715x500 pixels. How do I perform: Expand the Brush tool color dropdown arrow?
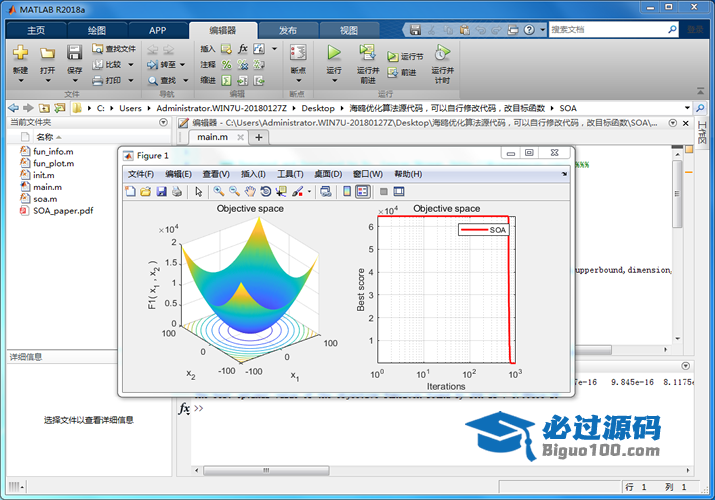[x=307, y=191]
